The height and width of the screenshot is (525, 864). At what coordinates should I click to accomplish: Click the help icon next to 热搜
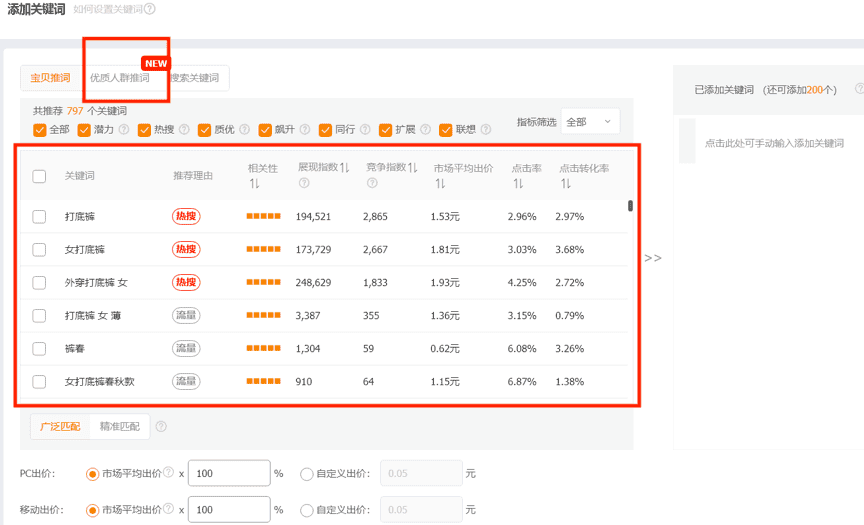[x=184, y=129]
